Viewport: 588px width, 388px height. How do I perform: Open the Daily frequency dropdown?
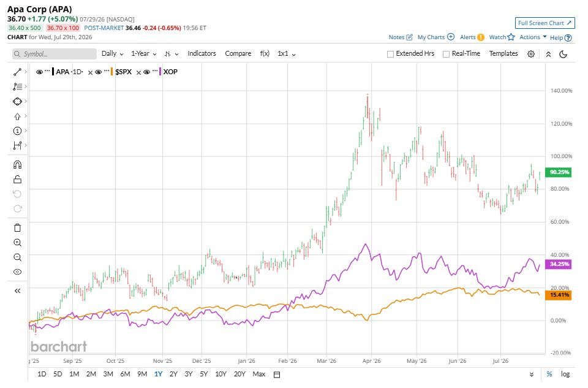click(x=113, y=54)
